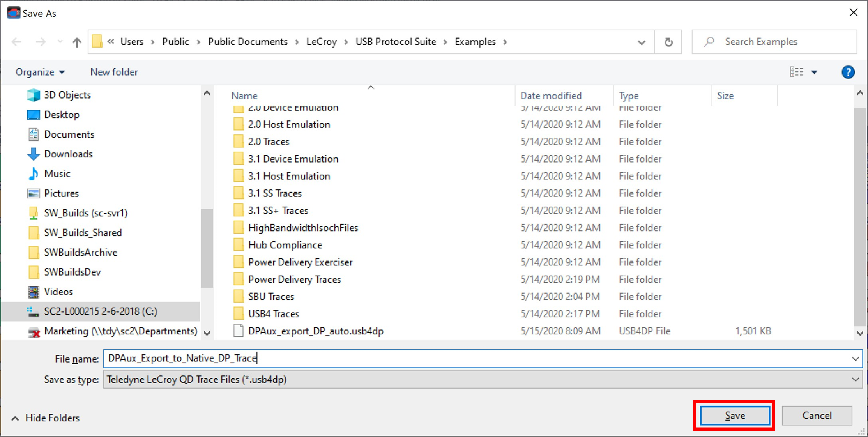Viewport: 868px width, 437px height.
Task: Go up one folder level arrow
Action: 77,42
